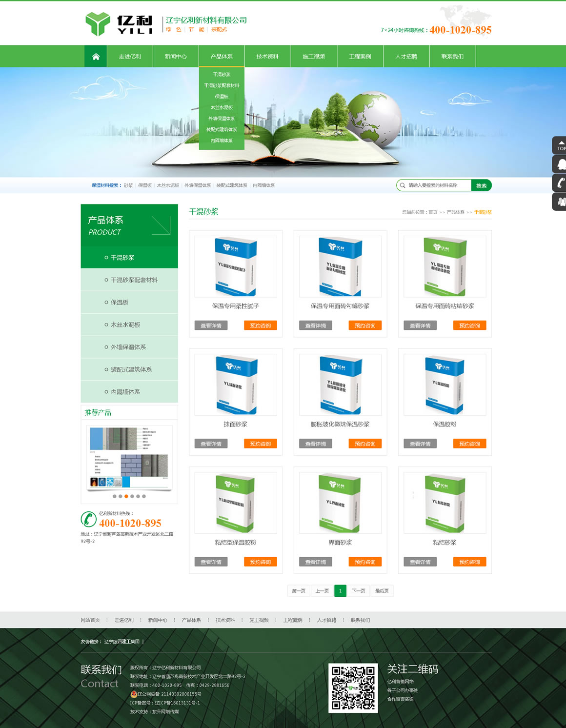Click the home icon in the navigation bar
The height and width of the screenshot is (728, 566).
click(x=96, y=57)
